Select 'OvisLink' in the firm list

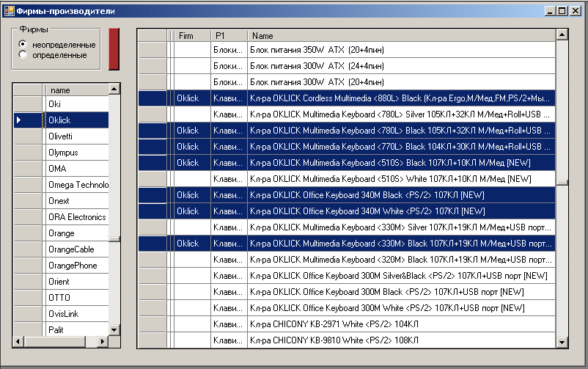(x=76, y=314)
